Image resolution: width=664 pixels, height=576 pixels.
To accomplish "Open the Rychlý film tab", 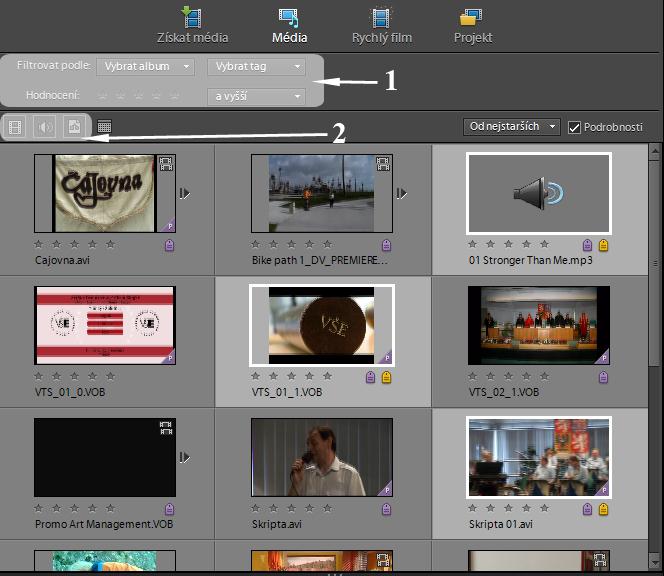I will [x=382, y=25].
